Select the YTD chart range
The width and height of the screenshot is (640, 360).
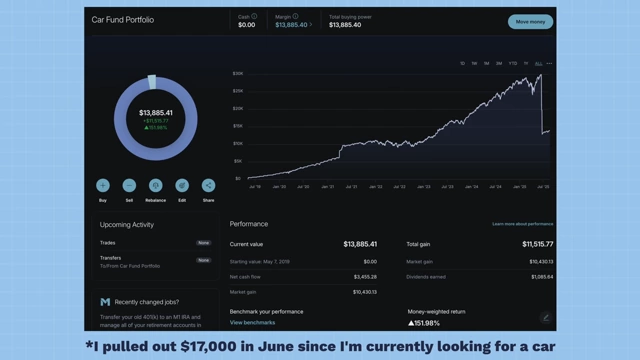click(513, 63)
